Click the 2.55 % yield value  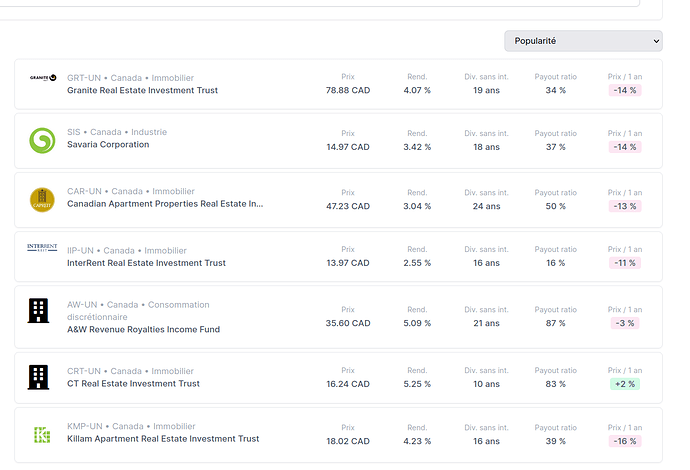coord(417,263)
